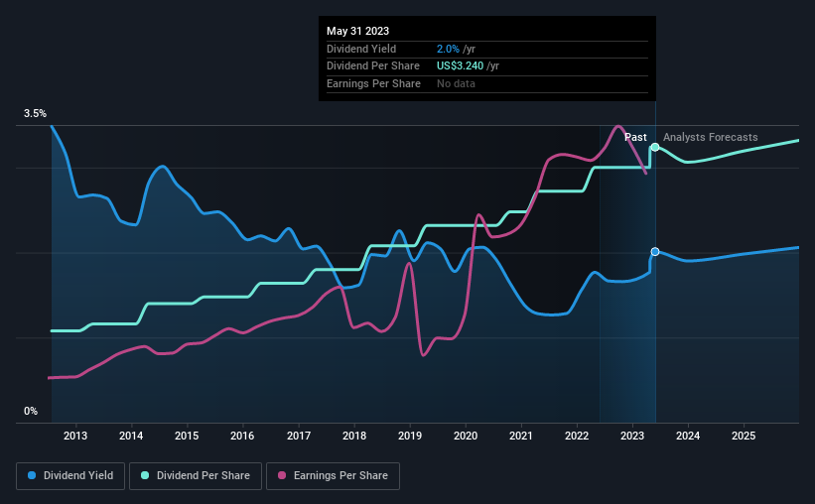This screenshot has width=815, height=504.
Task: Select the 2016 label on the time axis
Action: (x=242, y=436)
